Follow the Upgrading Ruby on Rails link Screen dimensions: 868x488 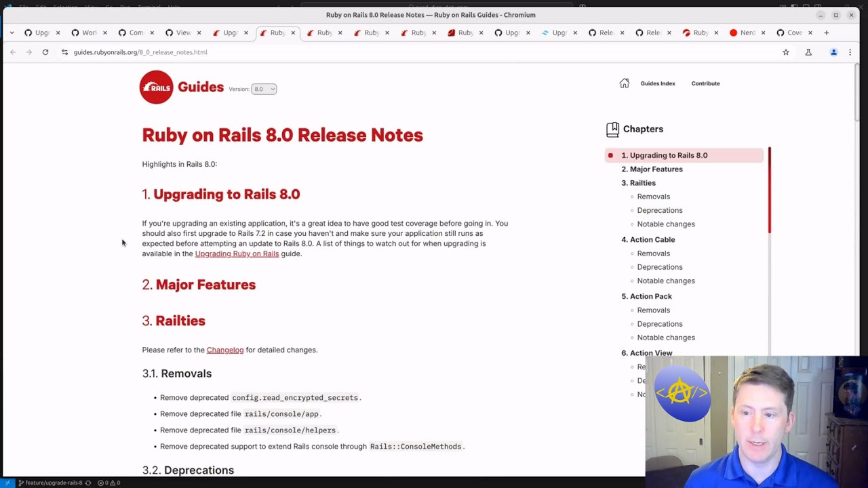(x=237, y=253)
